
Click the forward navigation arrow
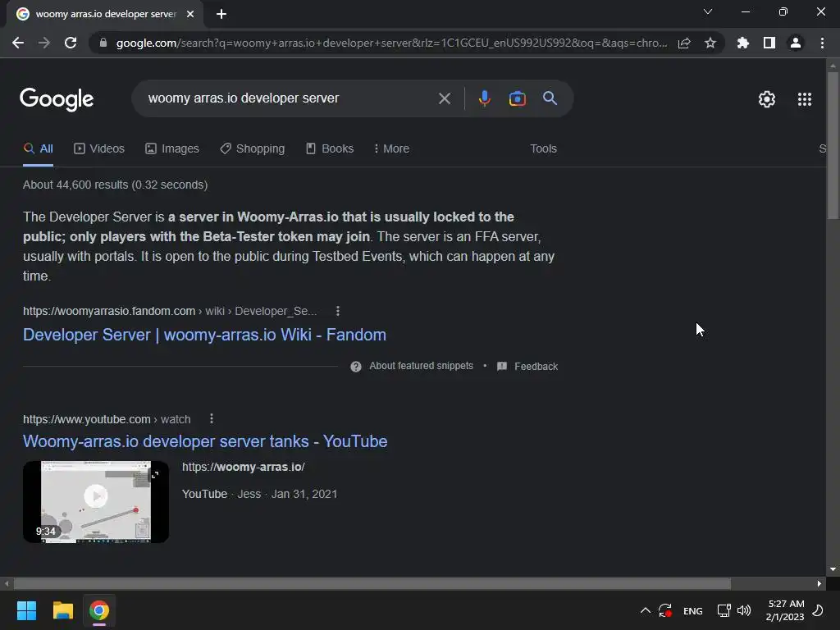44,43
